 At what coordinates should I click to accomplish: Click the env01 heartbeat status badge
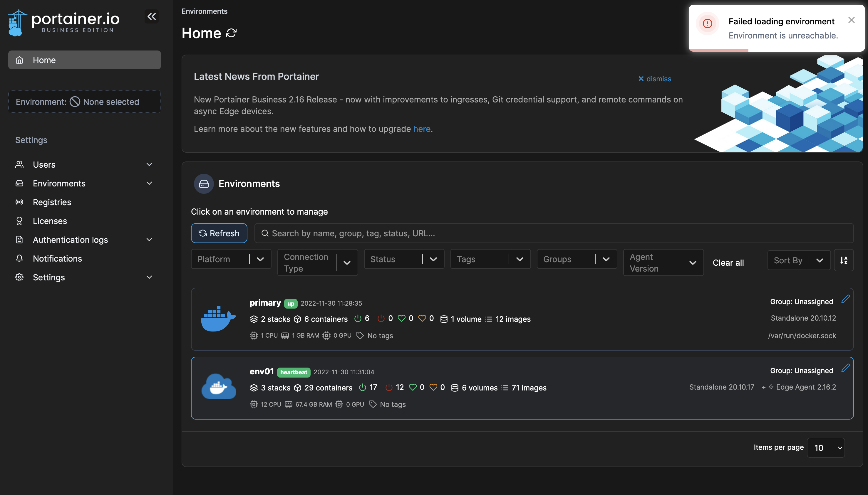click(294, 372)
